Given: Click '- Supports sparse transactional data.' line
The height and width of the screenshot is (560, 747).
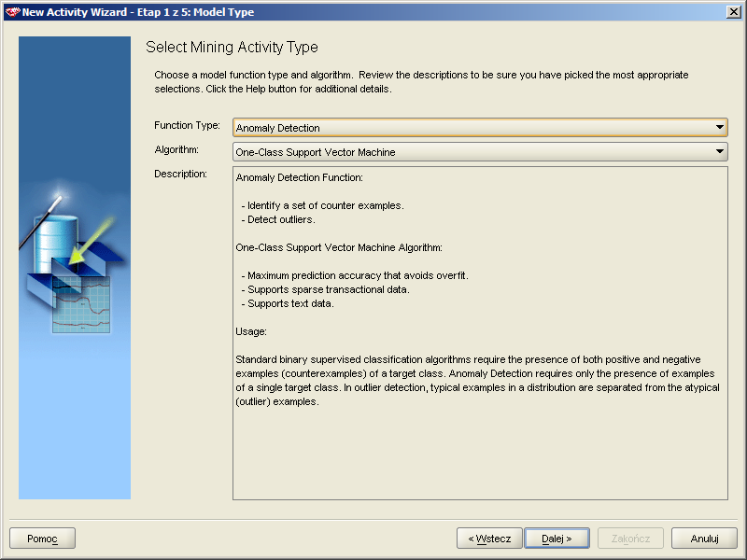Looking at the screenshot, I should pos(325,289).
